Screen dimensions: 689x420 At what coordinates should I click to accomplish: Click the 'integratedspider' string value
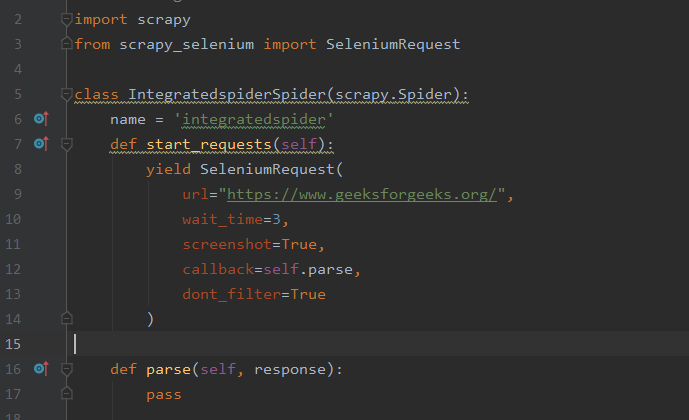[x=254, y=119]
